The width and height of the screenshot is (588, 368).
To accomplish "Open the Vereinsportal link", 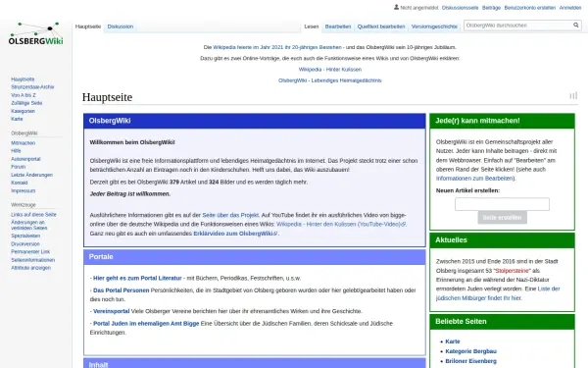I will 112,311.
